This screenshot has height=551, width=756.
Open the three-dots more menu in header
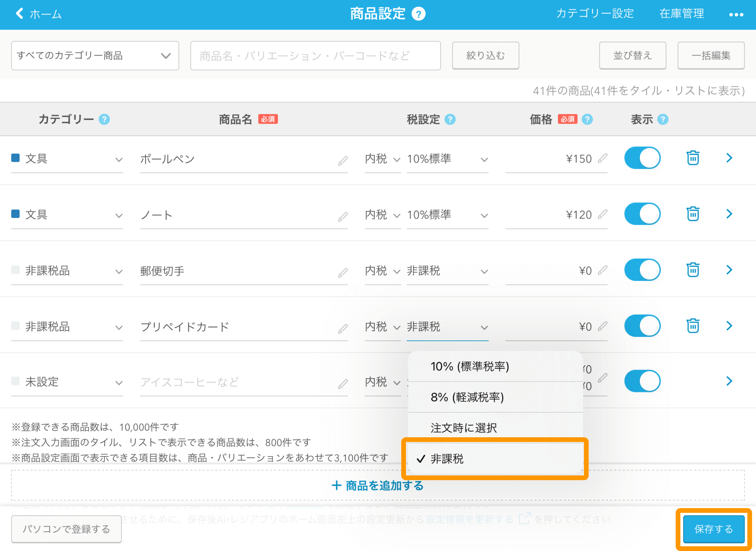point(736,15)
